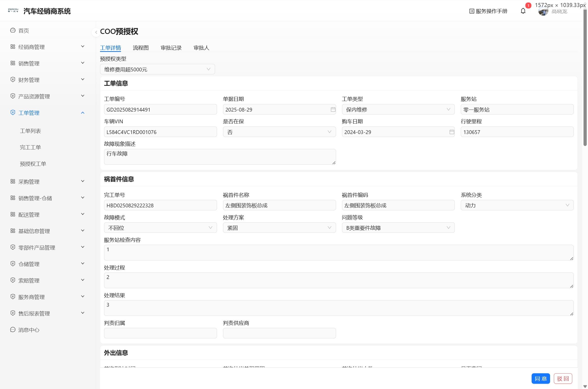This screenshot has height=389, width=588.
Task: Open the 工单类型 dropdown showing 保内维修
Action: click(398, 110)
